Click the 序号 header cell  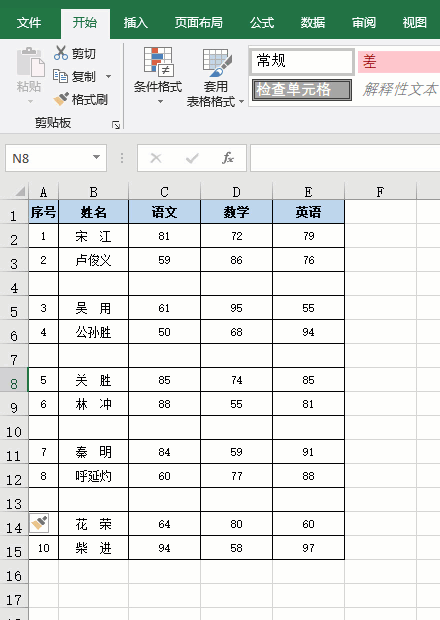(43, 212)
